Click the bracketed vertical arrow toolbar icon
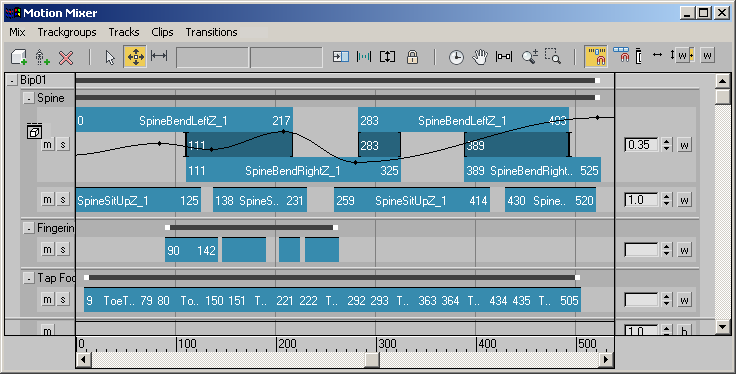The image size is (736, 374). [x=387, y=57]
